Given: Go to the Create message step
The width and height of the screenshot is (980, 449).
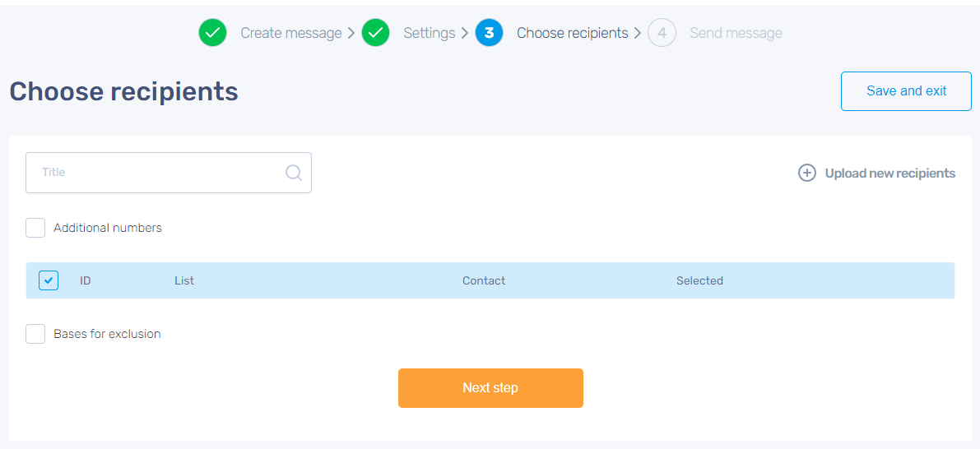Looking at the screenshot, I should [290, 33].
